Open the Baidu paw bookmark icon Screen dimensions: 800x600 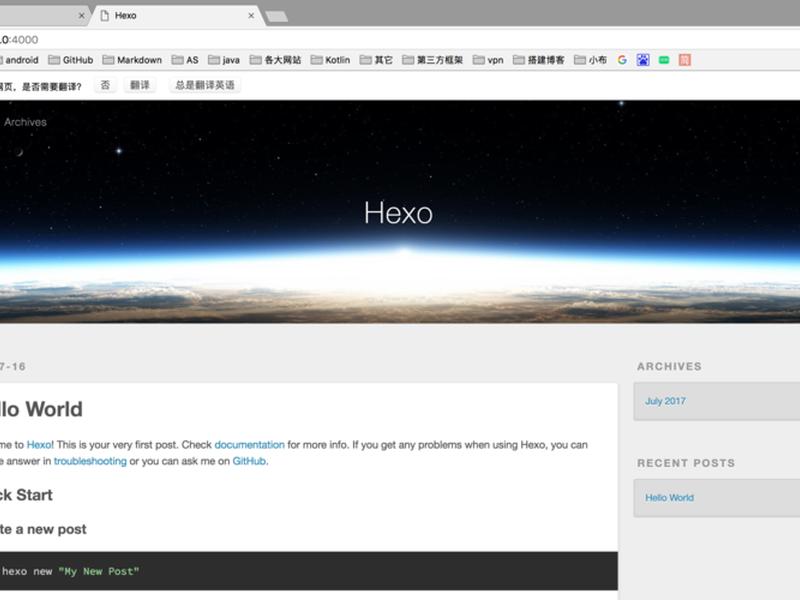coord(643,60)
